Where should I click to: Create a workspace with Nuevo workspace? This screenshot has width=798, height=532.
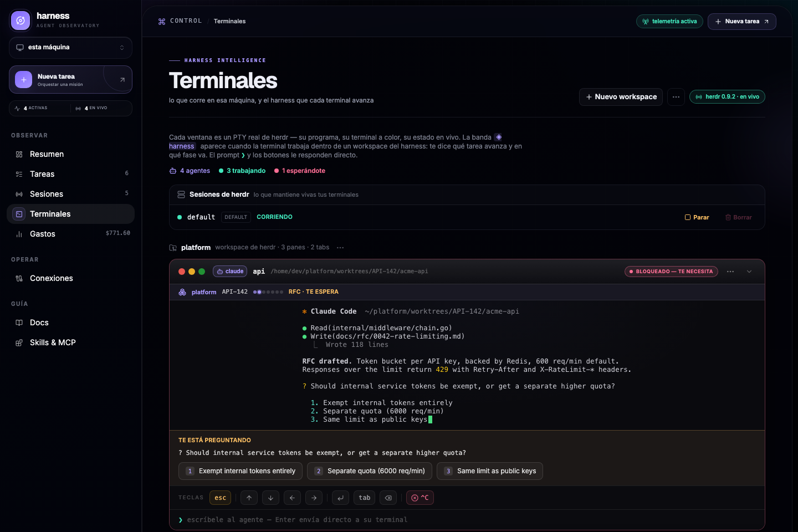pos(621,97)
